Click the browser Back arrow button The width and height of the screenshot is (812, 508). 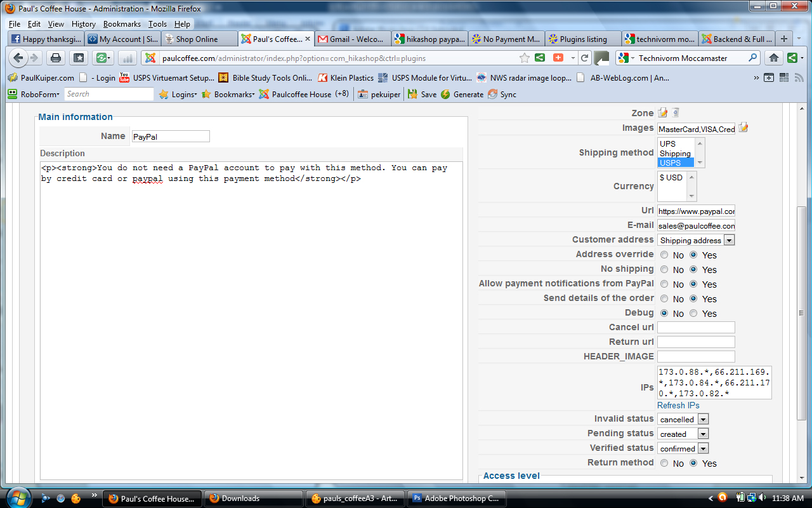[18, 58]
